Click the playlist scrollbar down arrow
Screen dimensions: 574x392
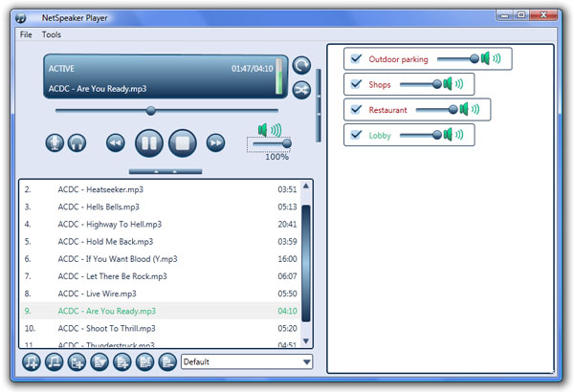(x=306, y=340)
